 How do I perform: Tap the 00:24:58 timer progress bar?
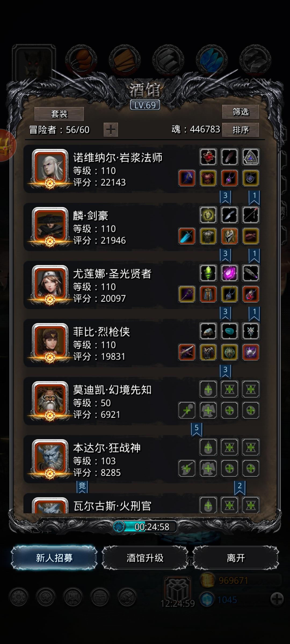click(x=145, y=527)
